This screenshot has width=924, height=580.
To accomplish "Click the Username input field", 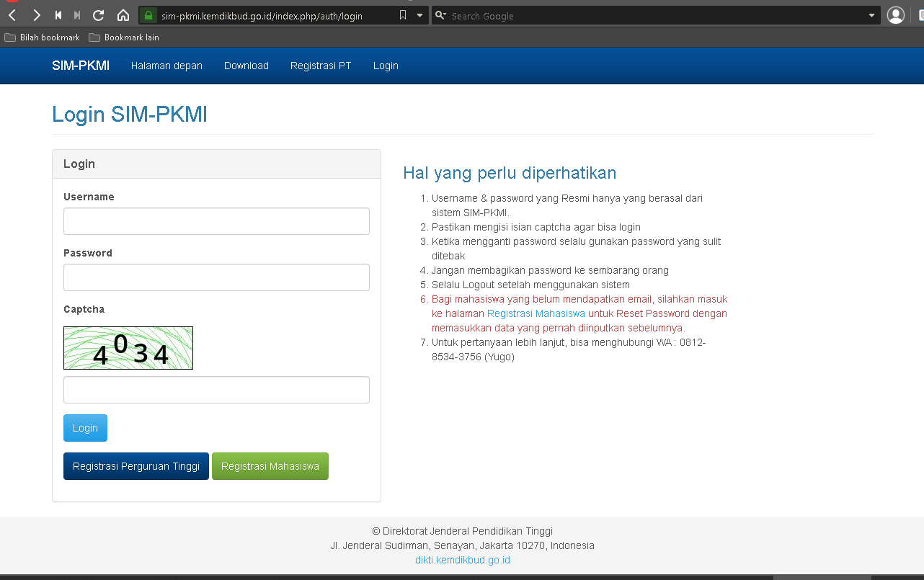I will [216, 221].
